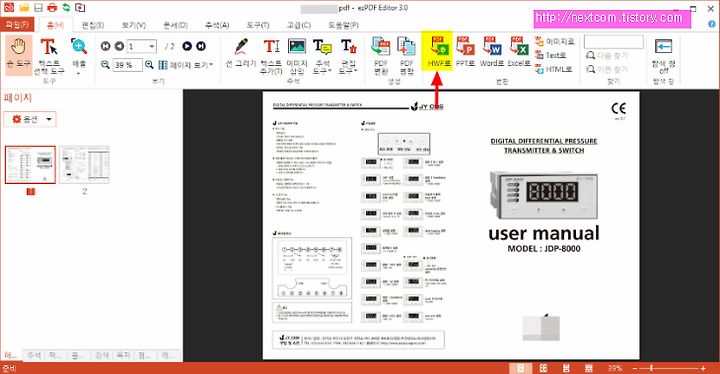Select the Draw Line pen tool
Image resolution: width=720 pixels, height=374 pixels.
(x=241, y=54)
